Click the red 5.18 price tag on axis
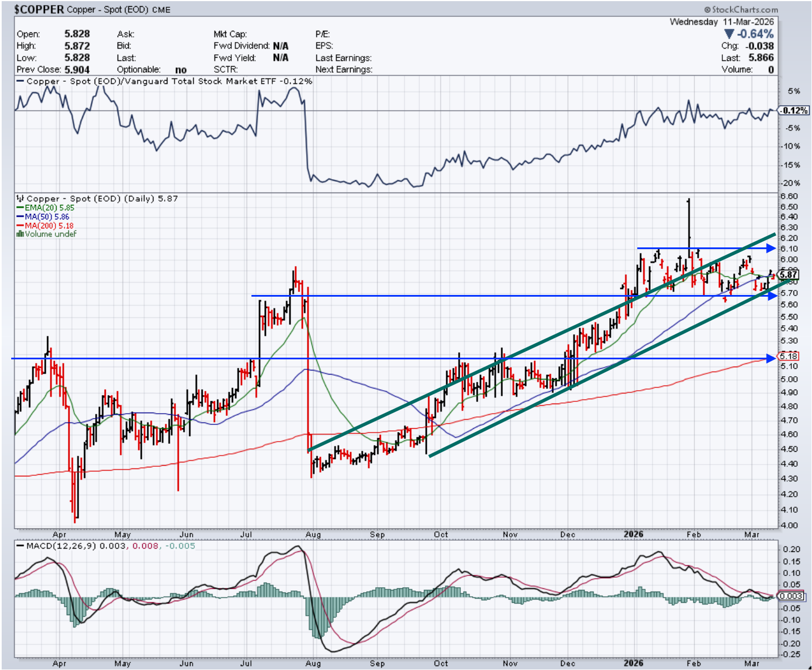The image size is (812, 670). click(788, 356)
